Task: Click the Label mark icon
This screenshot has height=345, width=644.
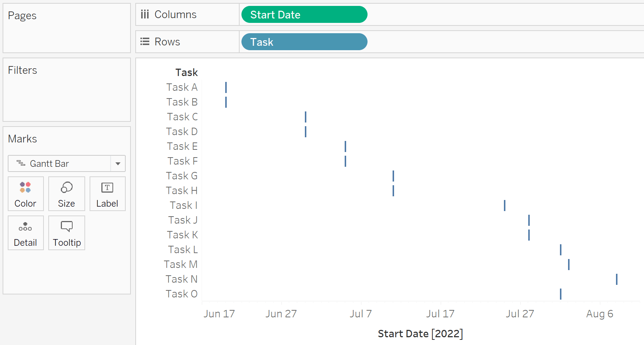Action: coord(107,194)
